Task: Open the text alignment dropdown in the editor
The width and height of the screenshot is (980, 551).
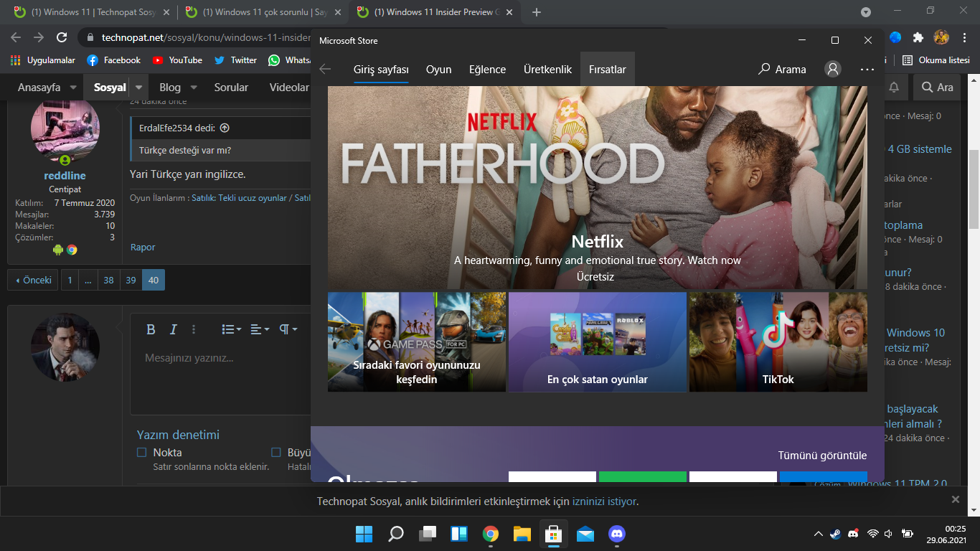Action: 260,329
